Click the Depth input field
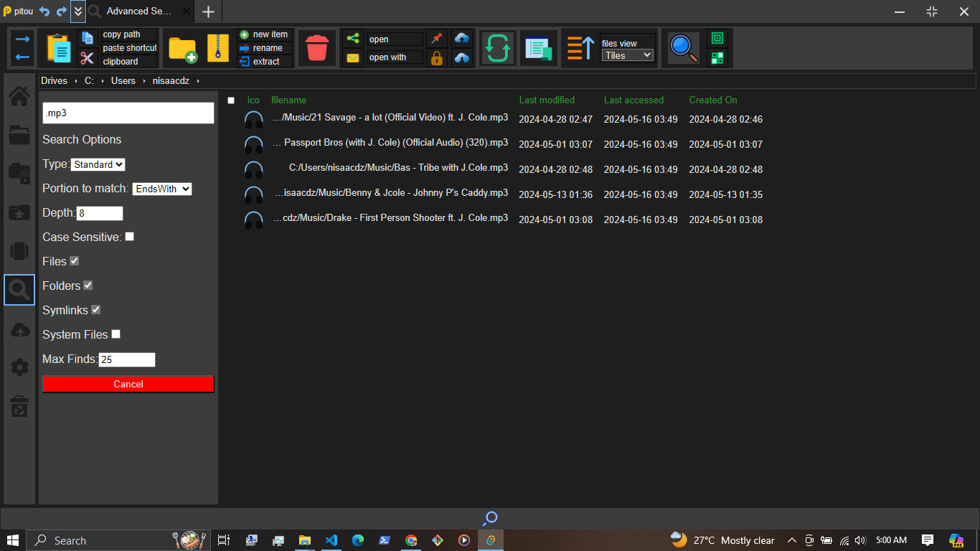The width and height of the screenshot is (980, 551). [x=100, y=213]
